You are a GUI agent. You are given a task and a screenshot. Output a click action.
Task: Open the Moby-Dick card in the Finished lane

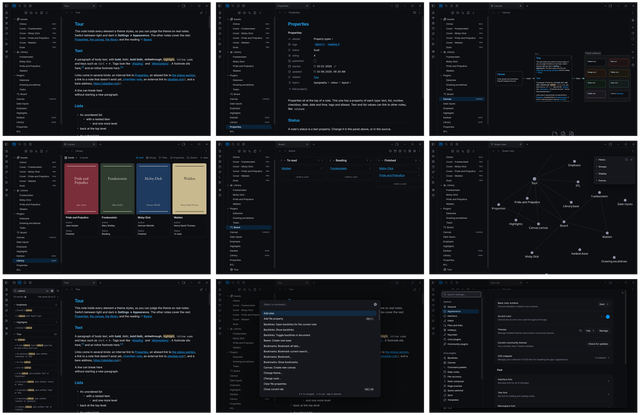399,169
